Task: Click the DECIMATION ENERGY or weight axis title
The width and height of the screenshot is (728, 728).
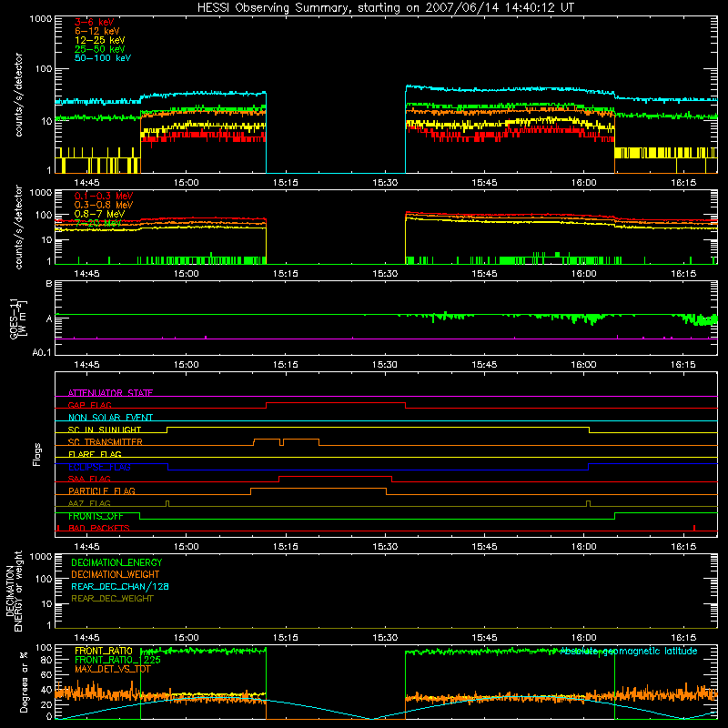Action: click(14, 591)
